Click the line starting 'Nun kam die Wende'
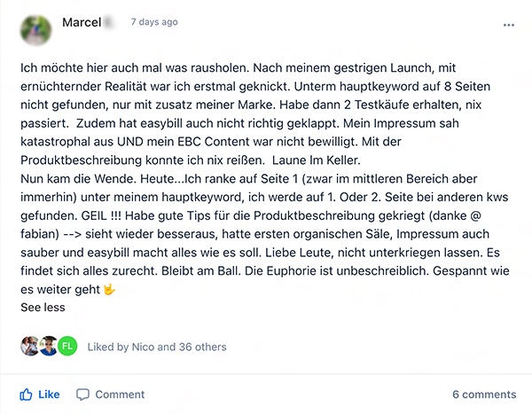Image resolution: width=532 pixels, height=414 pixels. [248, 179]
